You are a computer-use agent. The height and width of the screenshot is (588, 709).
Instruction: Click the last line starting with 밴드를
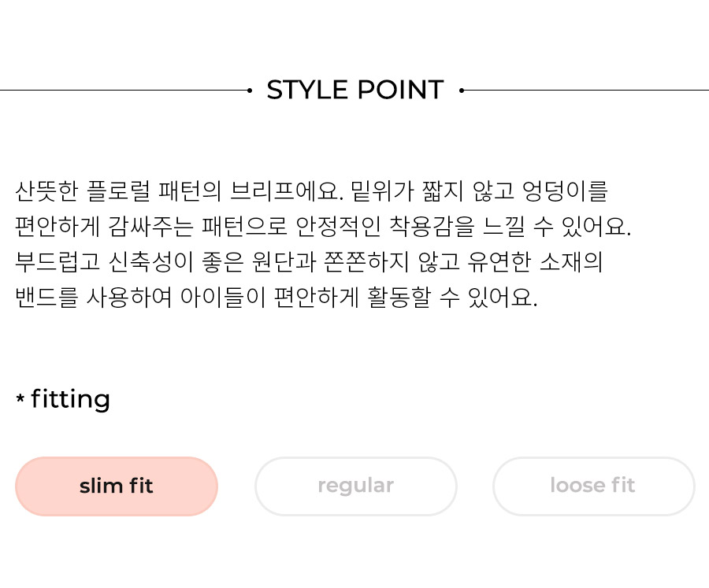(277, 298)
